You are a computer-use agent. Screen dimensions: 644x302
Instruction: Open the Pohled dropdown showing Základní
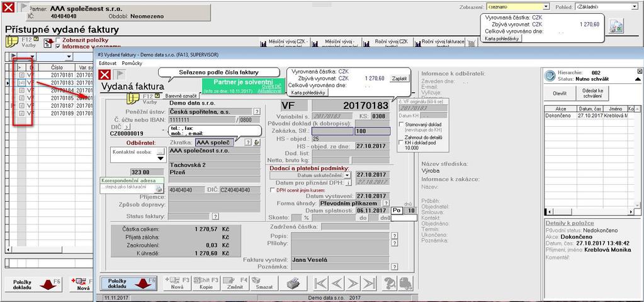point(634,6)
